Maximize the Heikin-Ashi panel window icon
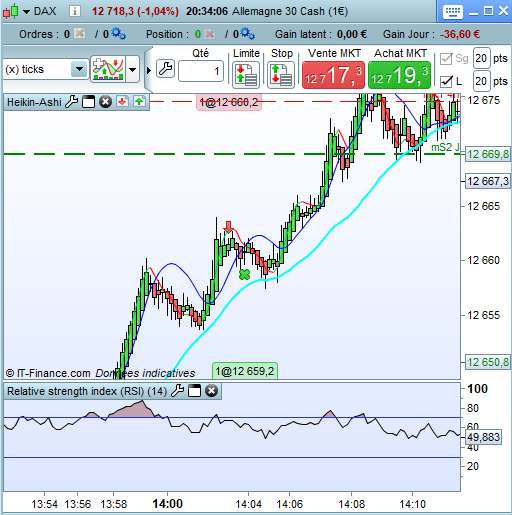This screenshot has width=512, height=515. [x=89, y=102]
